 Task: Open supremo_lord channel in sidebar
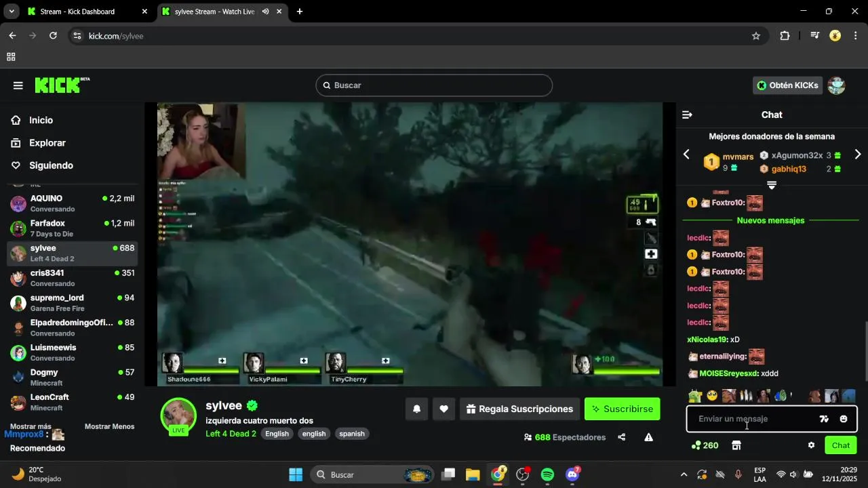(72, 303)
